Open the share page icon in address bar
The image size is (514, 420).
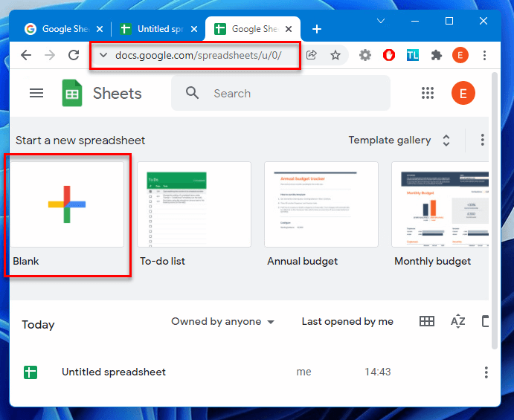click(312, 55)
